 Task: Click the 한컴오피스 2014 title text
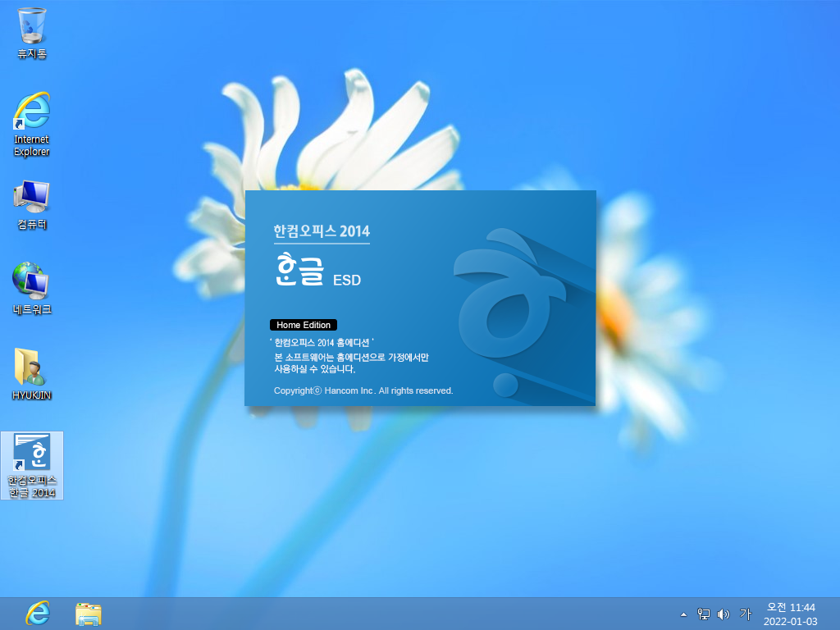click(x=322, y=231)
